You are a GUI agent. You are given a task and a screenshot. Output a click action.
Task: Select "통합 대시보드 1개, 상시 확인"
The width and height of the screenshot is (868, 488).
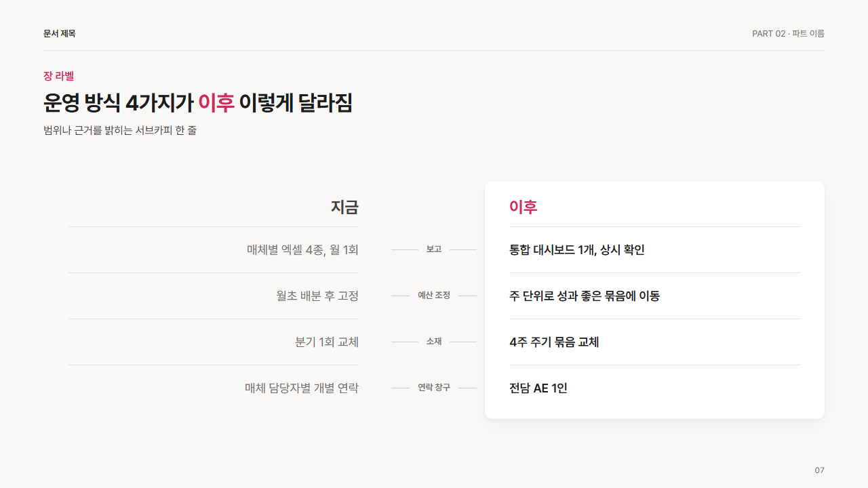[x=577, y=249]
